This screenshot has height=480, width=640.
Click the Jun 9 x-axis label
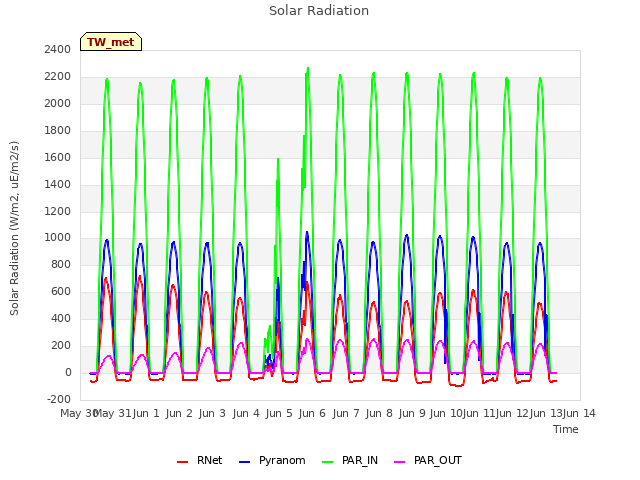pos(412,413)
